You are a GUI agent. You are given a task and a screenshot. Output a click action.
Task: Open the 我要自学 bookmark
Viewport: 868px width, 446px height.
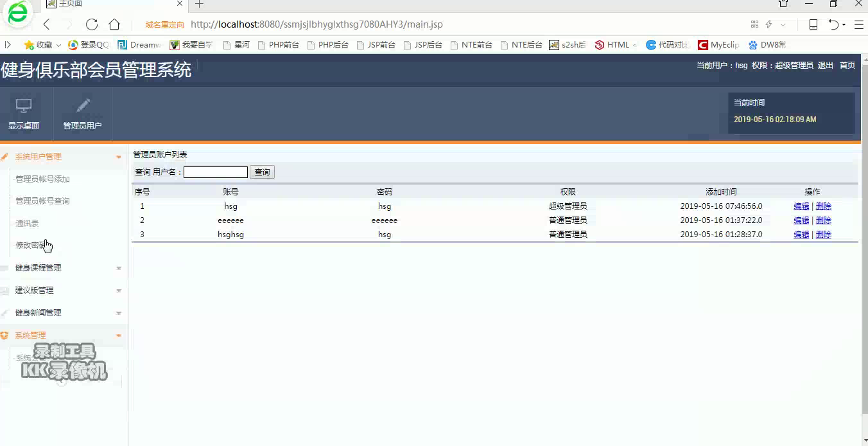(191, 45)
